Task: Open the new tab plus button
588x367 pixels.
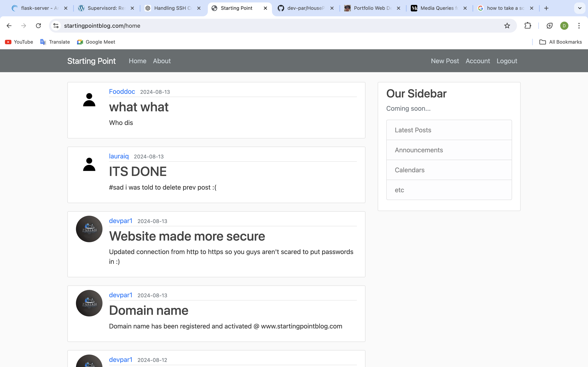Action: tap(546, 8)
